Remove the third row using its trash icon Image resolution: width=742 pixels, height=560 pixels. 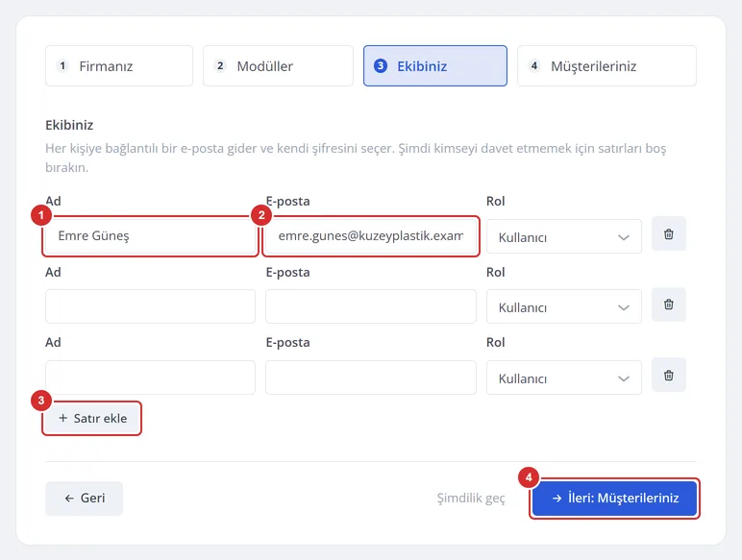pyautogui.click(x=668, y=375)
